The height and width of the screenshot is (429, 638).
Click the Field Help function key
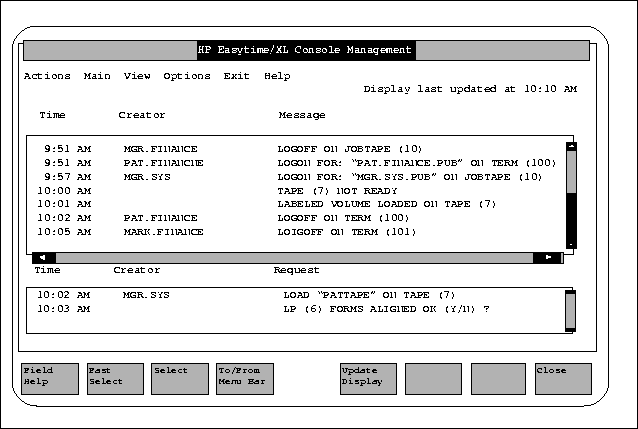coord(50,379)
